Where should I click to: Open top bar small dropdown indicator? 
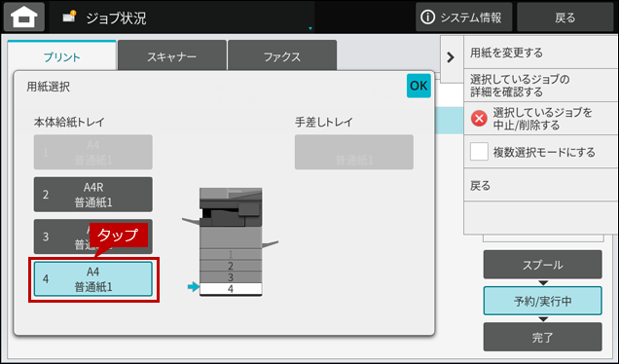pos(310,28)
